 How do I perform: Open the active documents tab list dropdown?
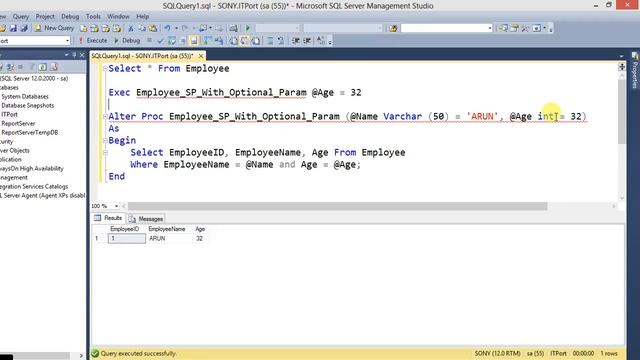click(x=621, y=56)
